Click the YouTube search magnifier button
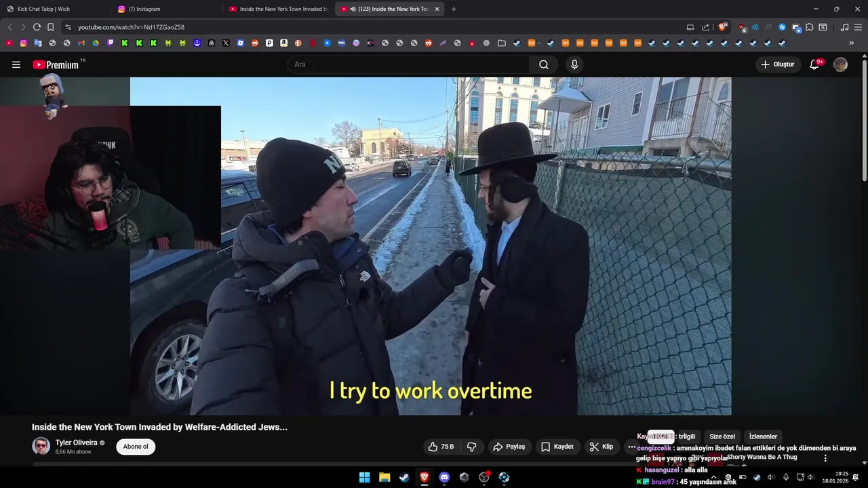This screenshot has width=868, height=488. pyautogui.click(x=544, y=64)
